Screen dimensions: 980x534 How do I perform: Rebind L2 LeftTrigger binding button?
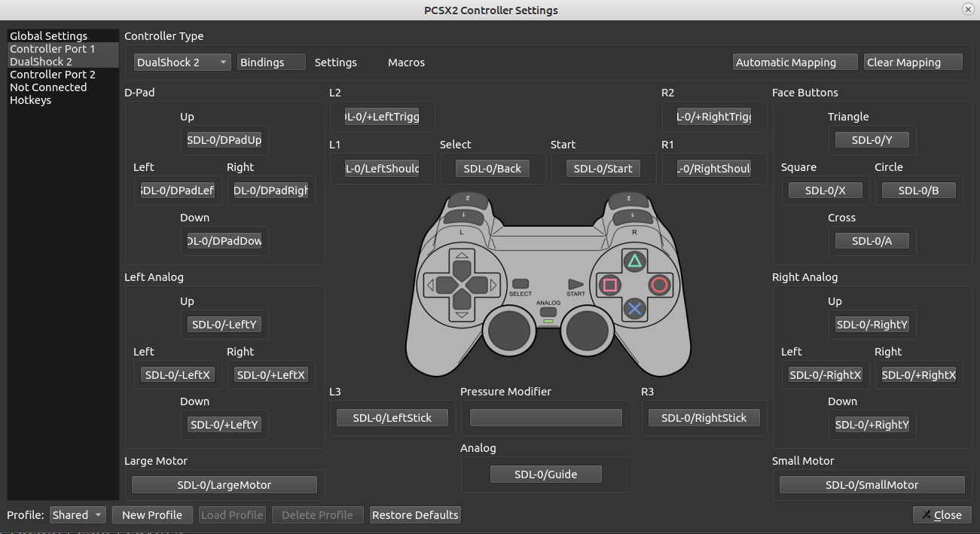point(382,117)
